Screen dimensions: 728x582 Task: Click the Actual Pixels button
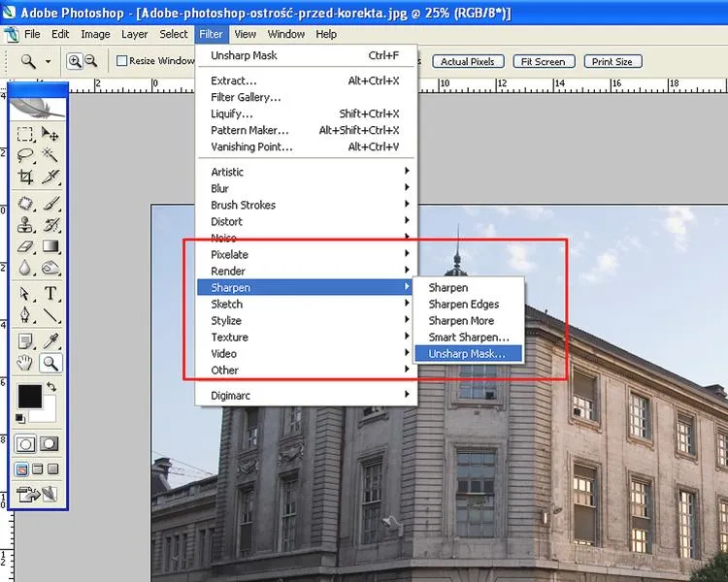pos(468,62)
